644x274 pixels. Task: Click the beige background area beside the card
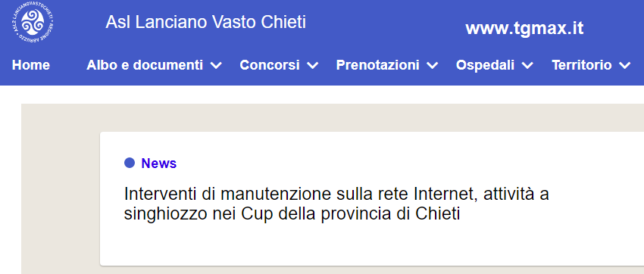[x=61, y=188]
